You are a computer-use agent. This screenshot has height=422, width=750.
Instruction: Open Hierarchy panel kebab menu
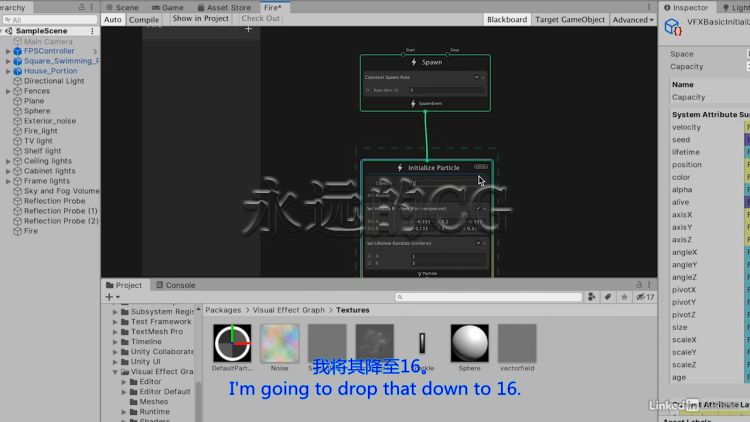(92, 7)
